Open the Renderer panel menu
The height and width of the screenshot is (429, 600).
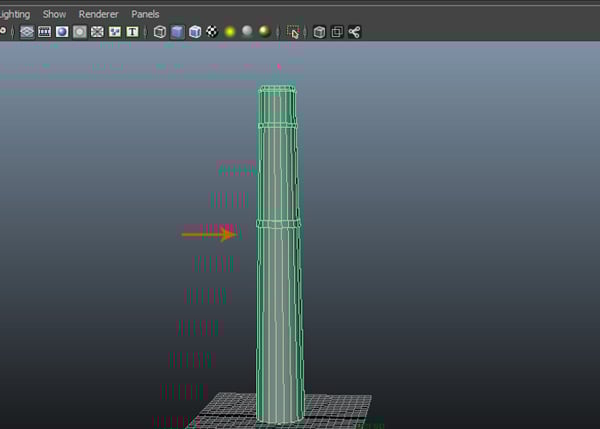click(x=98, y=15)
